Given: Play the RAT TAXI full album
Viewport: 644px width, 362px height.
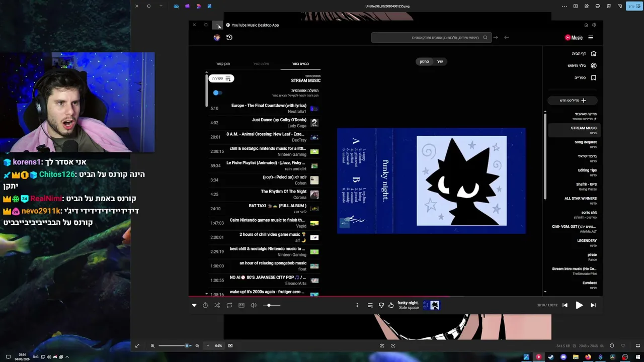Looking at the screenshot, I should [x=264, y=209].
